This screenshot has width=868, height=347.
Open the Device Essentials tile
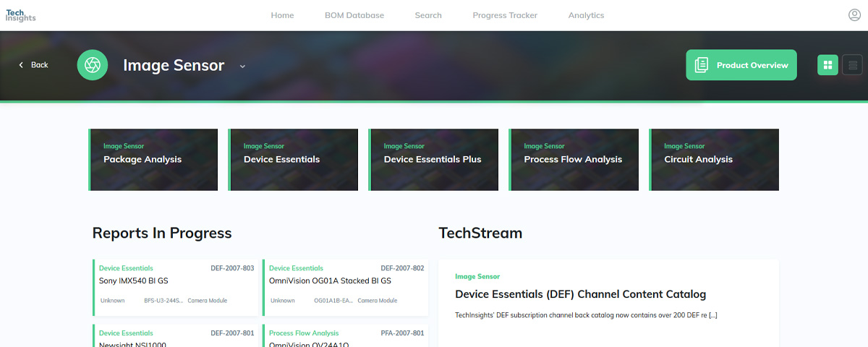click(x=293, y=160)
